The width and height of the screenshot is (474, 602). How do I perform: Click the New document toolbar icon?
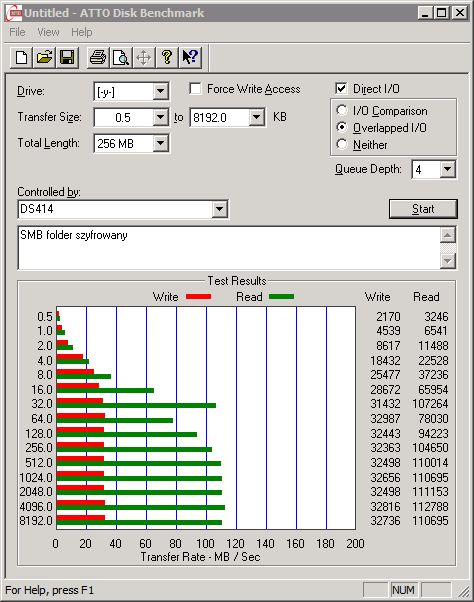click(21, 58)
